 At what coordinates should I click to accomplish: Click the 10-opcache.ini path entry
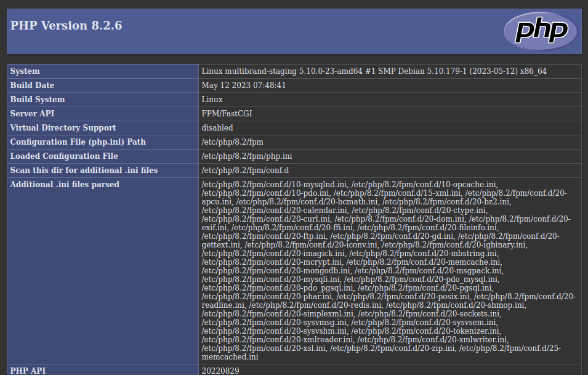tap(424, 185)
